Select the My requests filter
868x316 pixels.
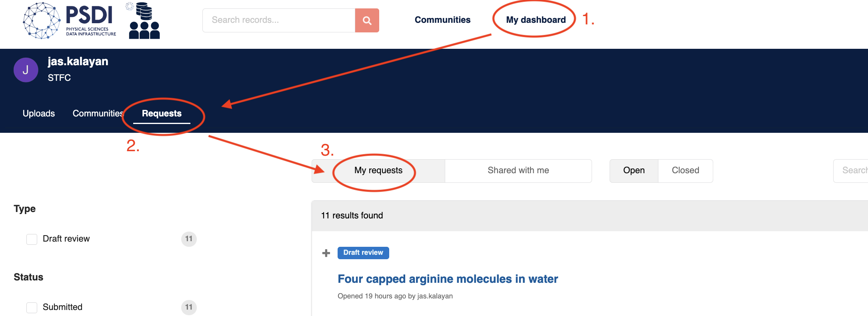[378, 171]
